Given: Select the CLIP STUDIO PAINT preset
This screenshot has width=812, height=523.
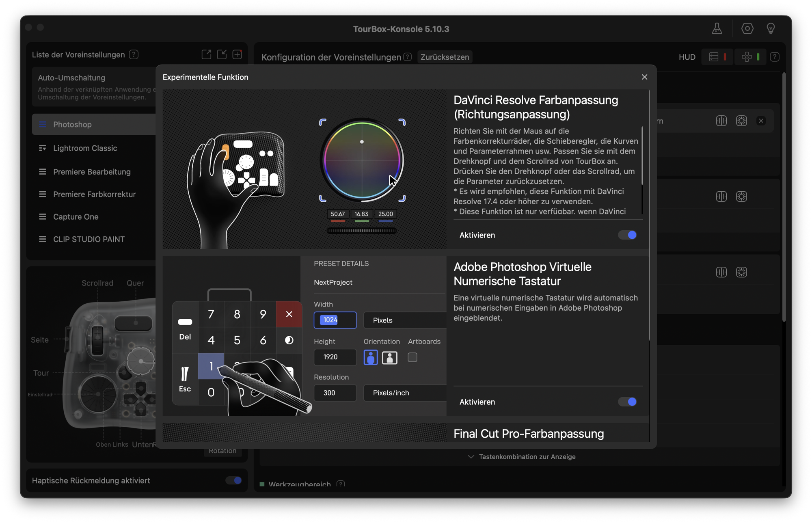Looking at the screenshot, I should 89,239.
